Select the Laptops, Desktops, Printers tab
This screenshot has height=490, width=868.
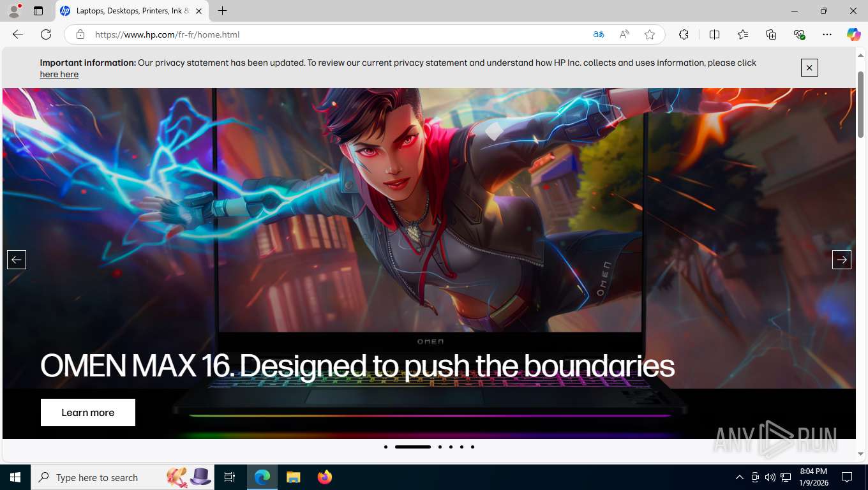[132, 11]
